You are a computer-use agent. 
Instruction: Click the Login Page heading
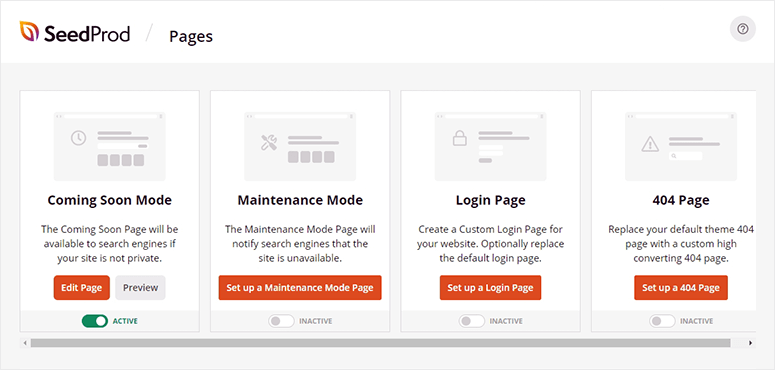click(490, 200)
